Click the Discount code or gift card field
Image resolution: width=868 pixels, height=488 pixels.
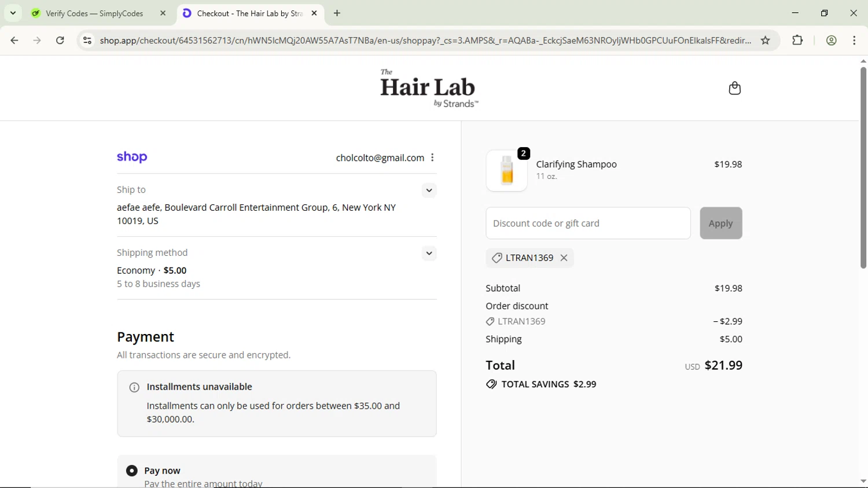click(588, 223)
